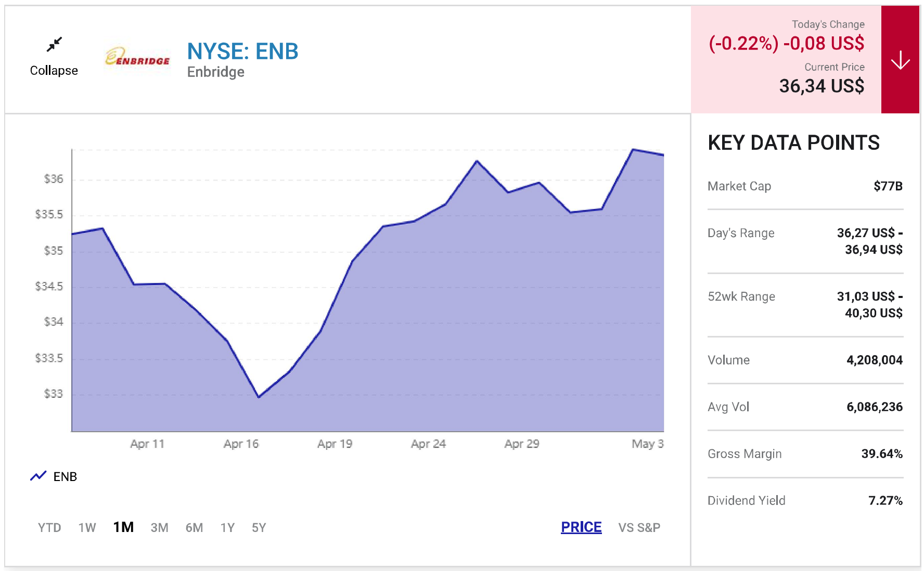Show the 6M chart range
Screen dimensions: 924x571
(194, 528)
